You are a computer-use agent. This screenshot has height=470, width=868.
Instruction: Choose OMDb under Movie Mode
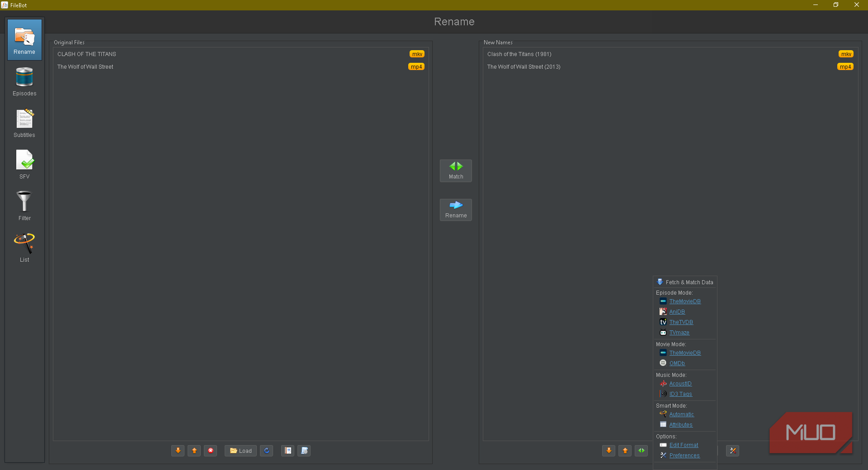[x=677, y=363]
